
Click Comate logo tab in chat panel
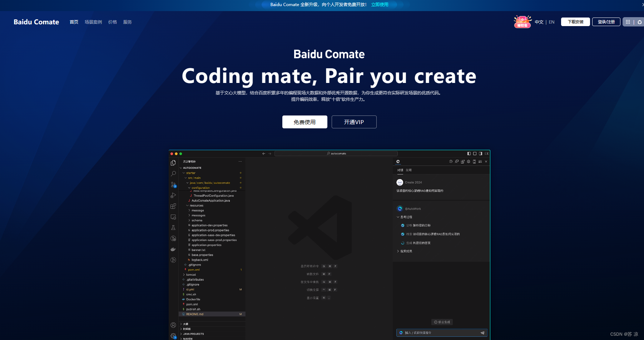[x=398, y=162]
